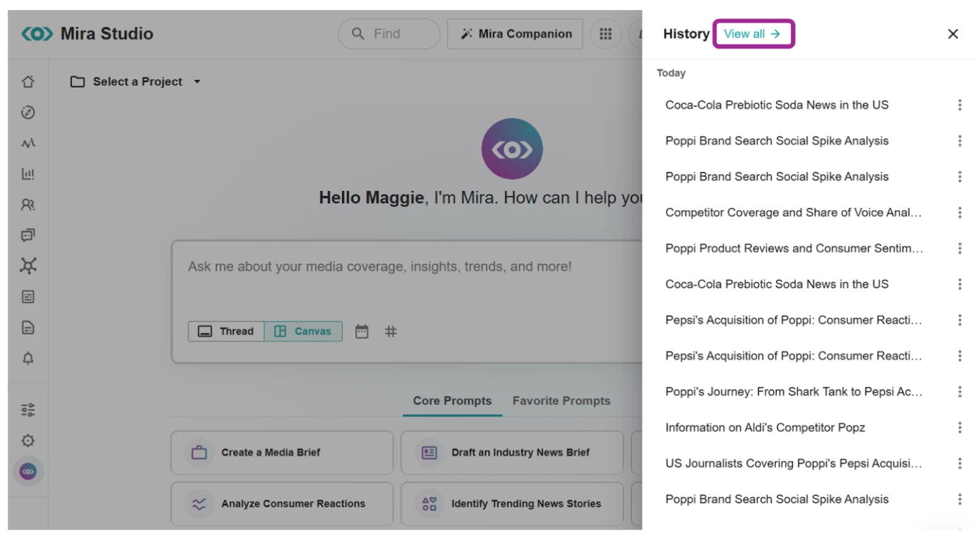The image size is (980, 540).
Task: Click the Mira Studio logo icon
Action: tap(37, 33)
